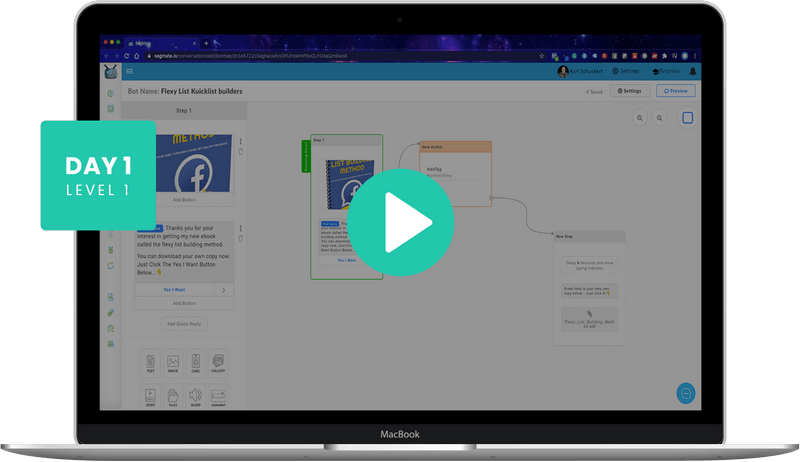
Task: Click the green circular arrows sidebar icon
Action: 111,266
